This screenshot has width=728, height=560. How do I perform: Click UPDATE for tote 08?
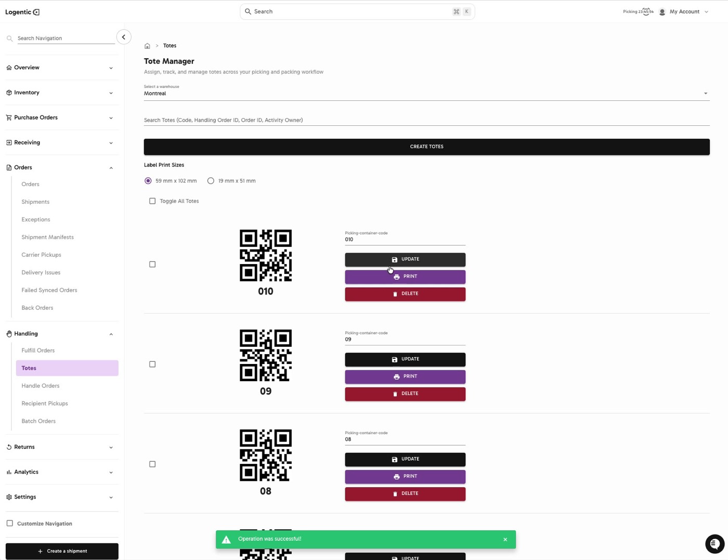coord(405,460)
